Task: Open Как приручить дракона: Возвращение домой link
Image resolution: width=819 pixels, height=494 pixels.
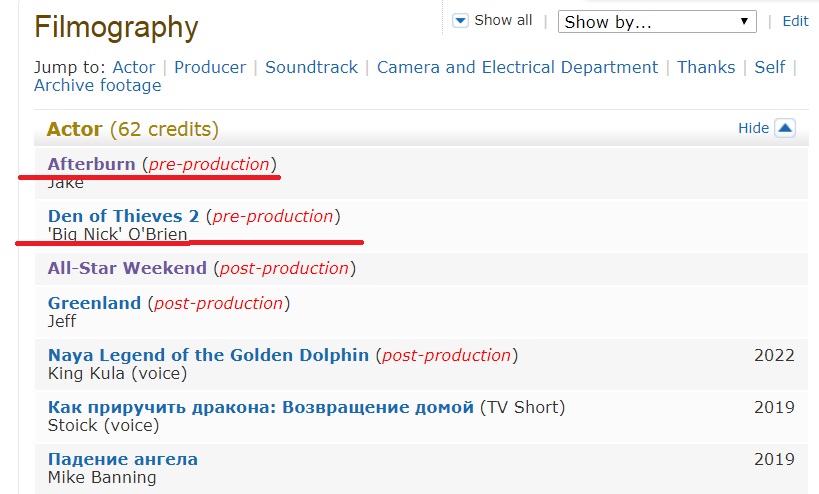Action: 260,407
